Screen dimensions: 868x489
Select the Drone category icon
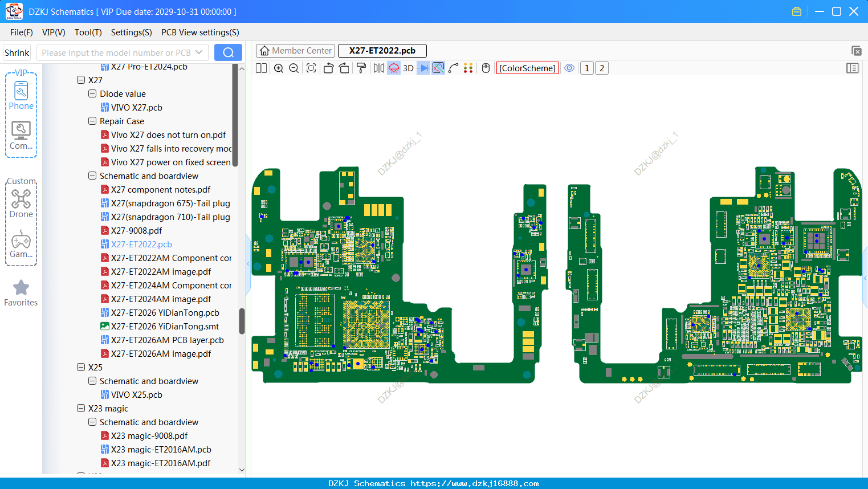21,203
